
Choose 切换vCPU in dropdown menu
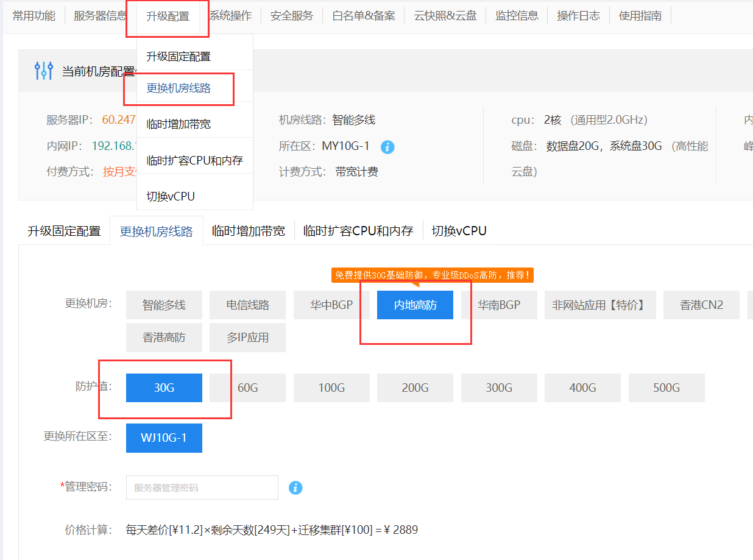point(171,196)
